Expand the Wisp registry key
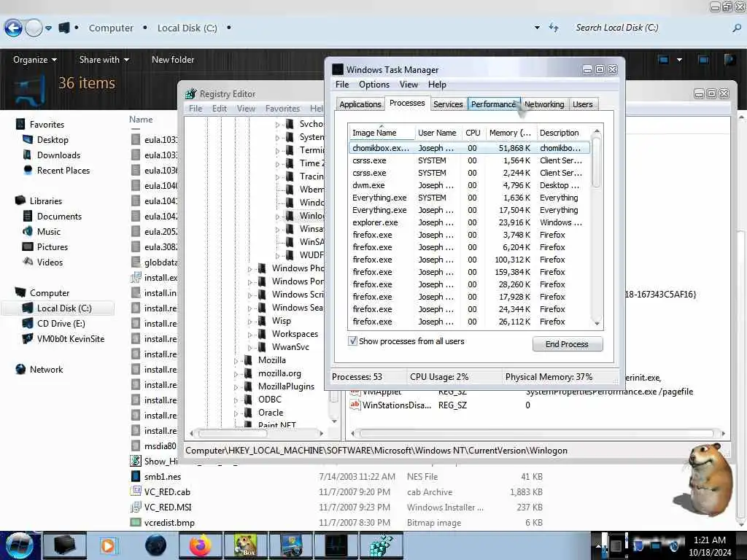The width and height of the screenshot is (747, 560). pos(249,322)
